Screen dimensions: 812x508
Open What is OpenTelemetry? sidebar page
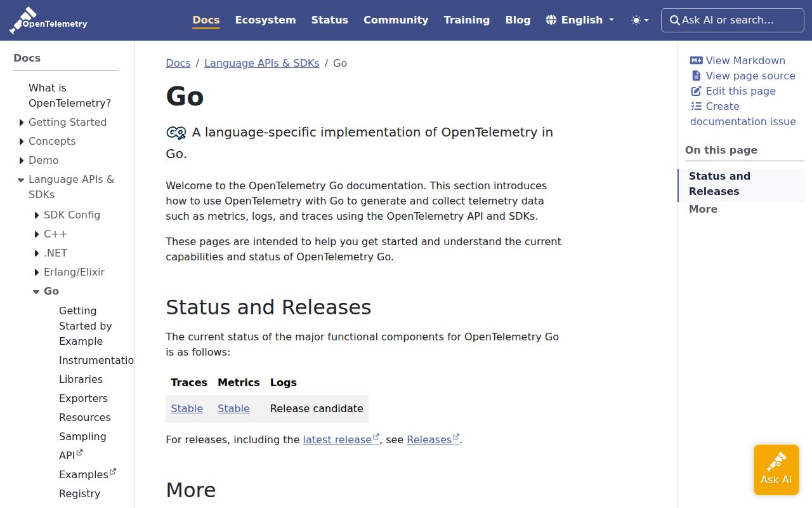[x=70, y=95]
